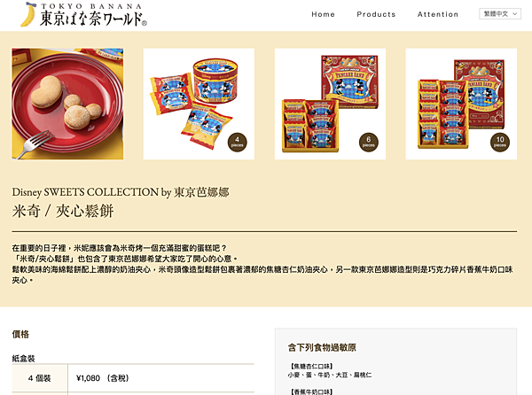Select the round tin 4 pieces image
The height and width of the screenshot is (395, 532).
pos(199,104)
